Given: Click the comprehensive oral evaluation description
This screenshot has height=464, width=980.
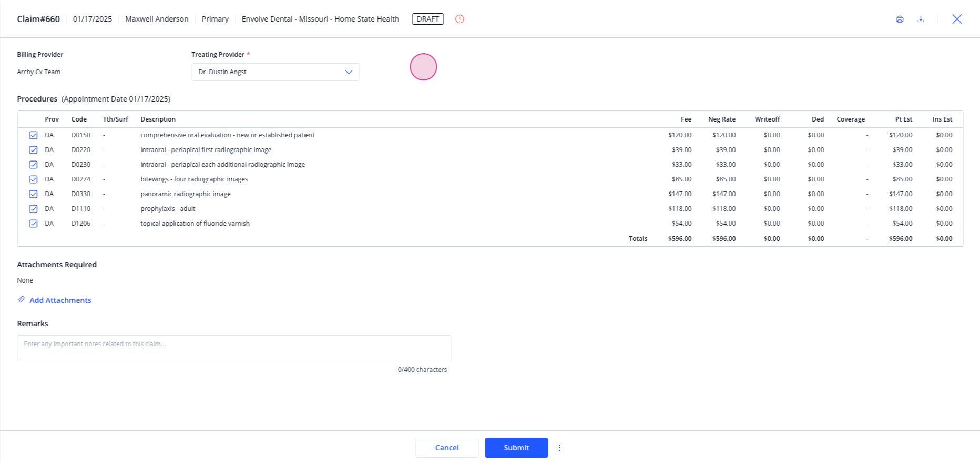Looking at the screenshot, I should point(227,135).
